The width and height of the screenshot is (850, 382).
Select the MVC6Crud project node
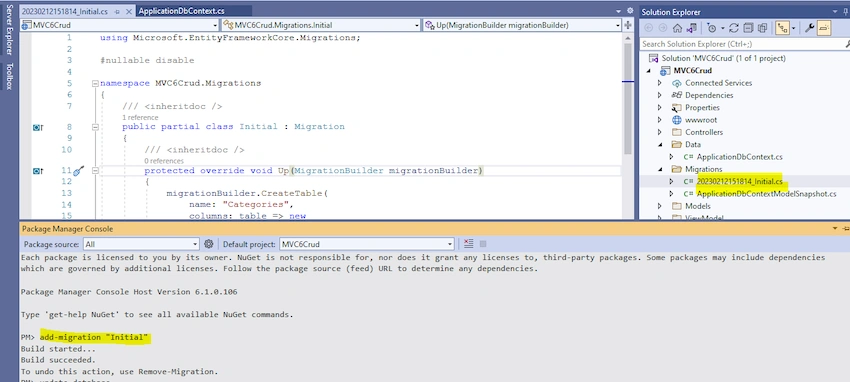coord(692,70)
